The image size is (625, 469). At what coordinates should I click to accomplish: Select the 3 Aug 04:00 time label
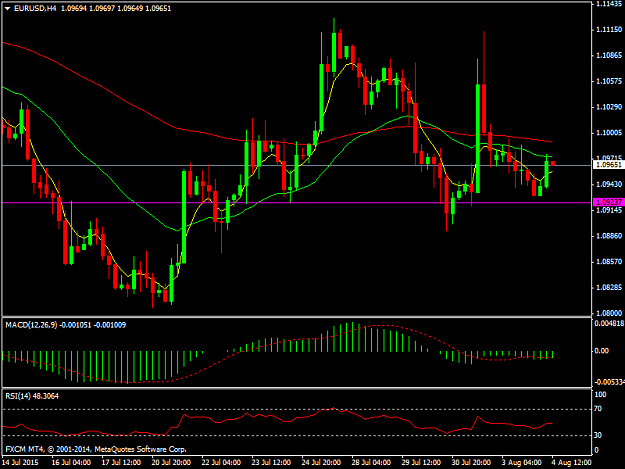pyautogui.click(x=521, y=463)
